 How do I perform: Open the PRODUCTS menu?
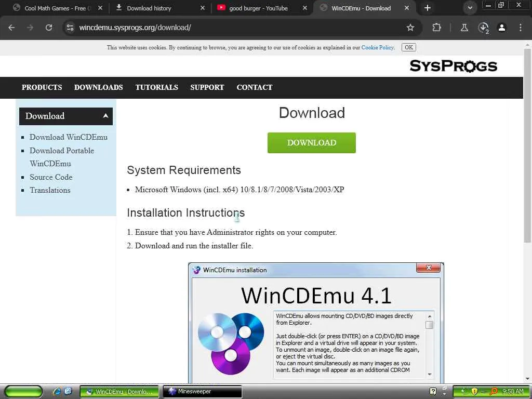(42, 87)
